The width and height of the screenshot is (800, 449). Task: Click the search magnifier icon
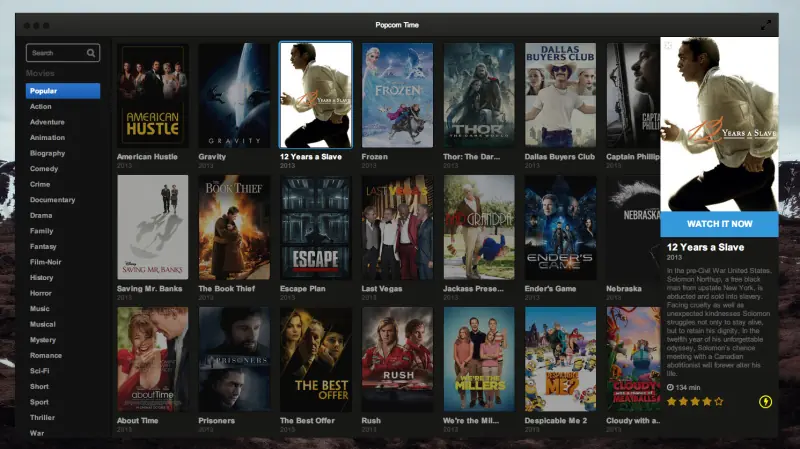[x=91, y=53]
